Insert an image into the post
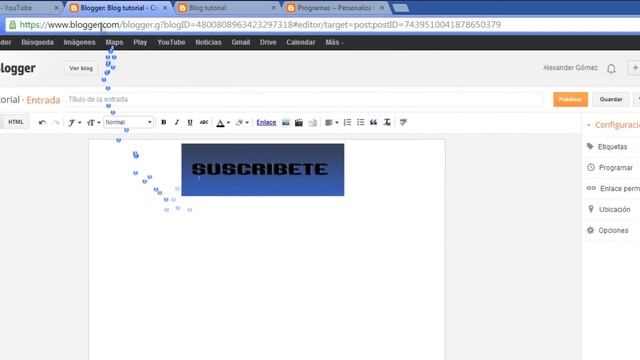The image size is (640, 360). point(286,122)
